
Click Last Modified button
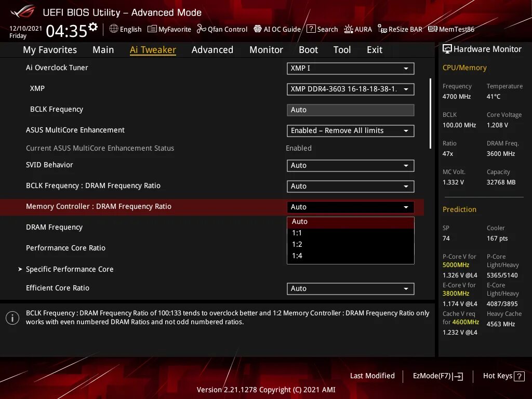[372, 376]
